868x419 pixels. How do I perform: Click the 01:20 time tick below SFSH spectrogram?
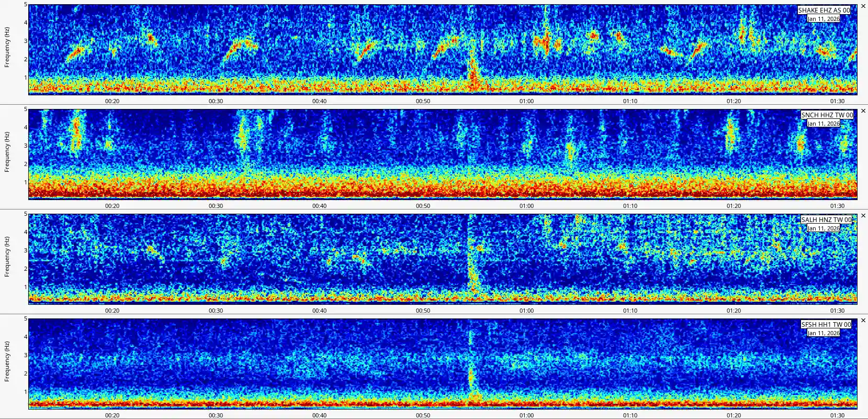tap(734, 415)
